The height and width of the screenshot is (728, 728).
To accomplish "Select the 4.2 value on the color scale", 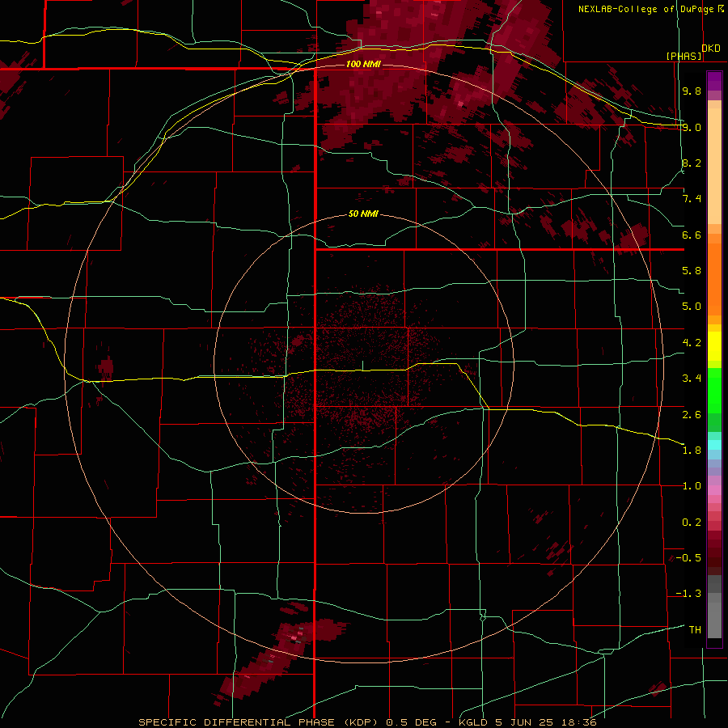I will pyautogui.click(x=692, y=343).
